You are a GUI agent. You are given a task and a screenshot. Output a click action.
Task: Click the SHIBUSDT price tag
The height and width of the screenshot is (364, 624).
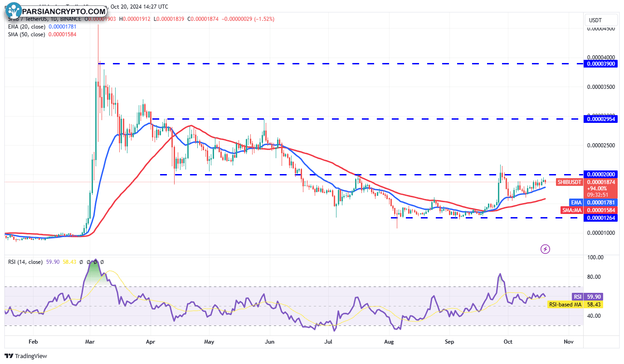click(x=569, y=182)
